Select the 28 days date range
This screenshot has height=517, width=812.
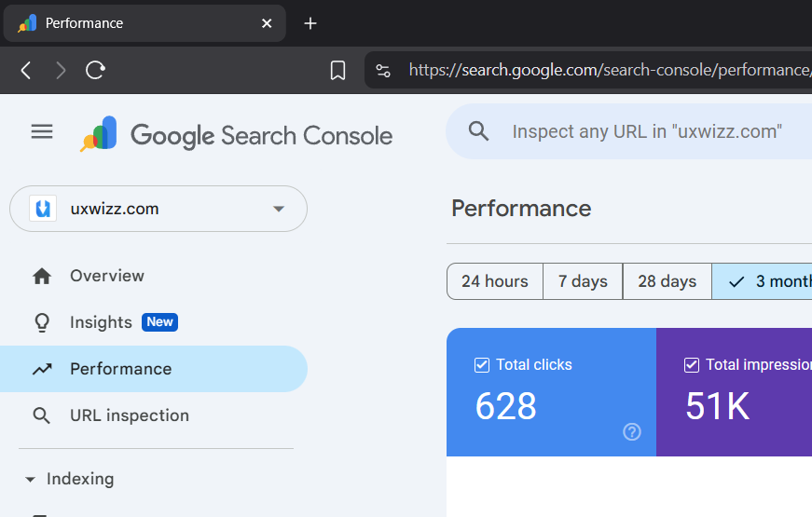tap(667, 281)
